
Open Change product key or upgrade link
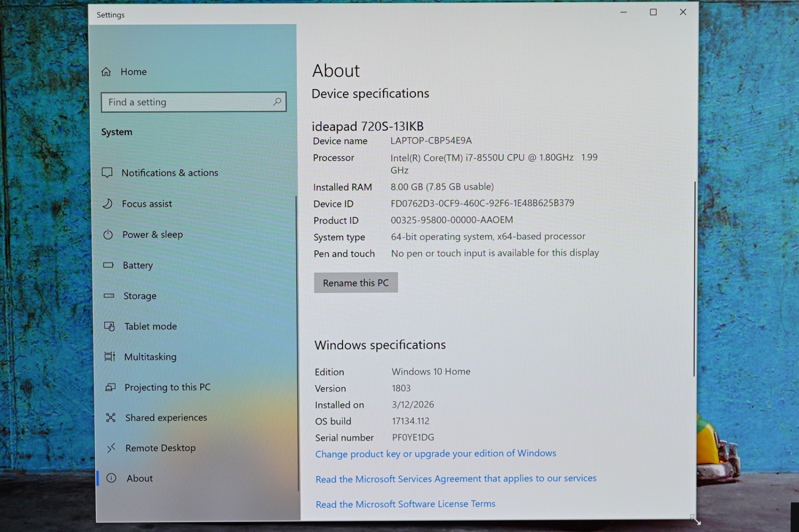435,454
